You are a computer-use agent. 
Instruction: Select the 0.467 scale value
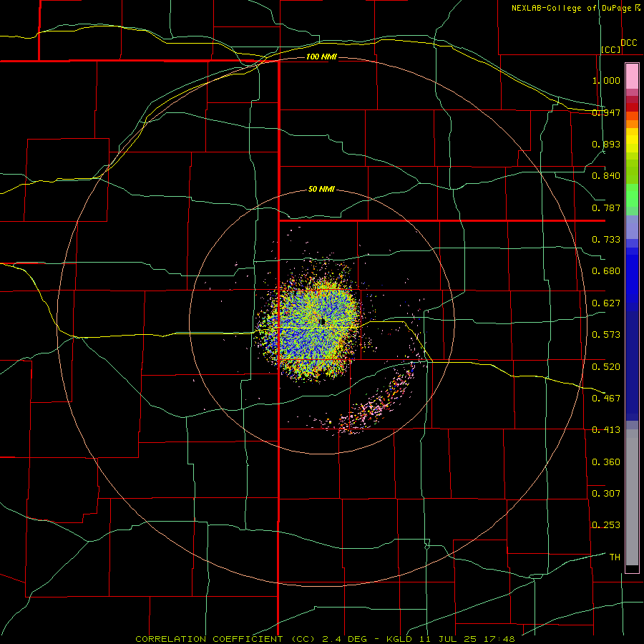(606, 399)
